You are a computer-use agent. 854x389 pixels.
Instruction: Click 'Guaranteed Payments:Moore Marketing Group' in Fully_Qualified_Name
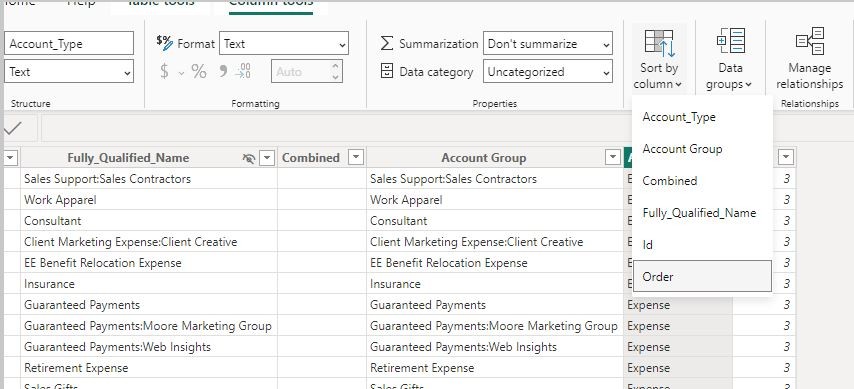(x=148, y=326)
